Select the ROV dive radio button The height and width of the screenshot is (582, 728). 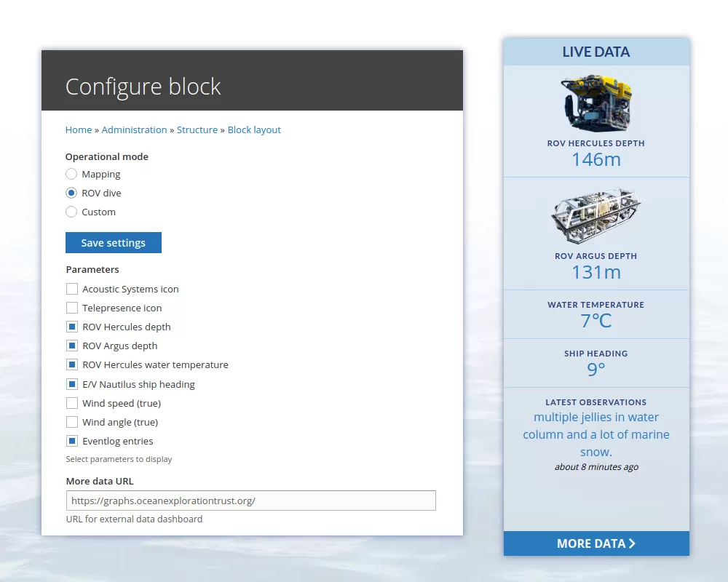click(x=71, y=193)
